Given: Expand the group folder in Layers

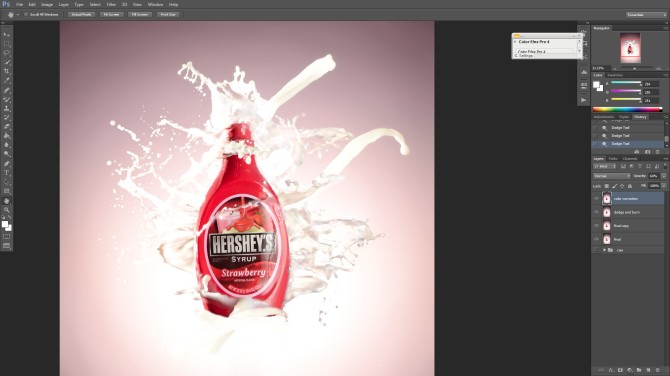Looking at the screenshot, I should coord(604,250).
